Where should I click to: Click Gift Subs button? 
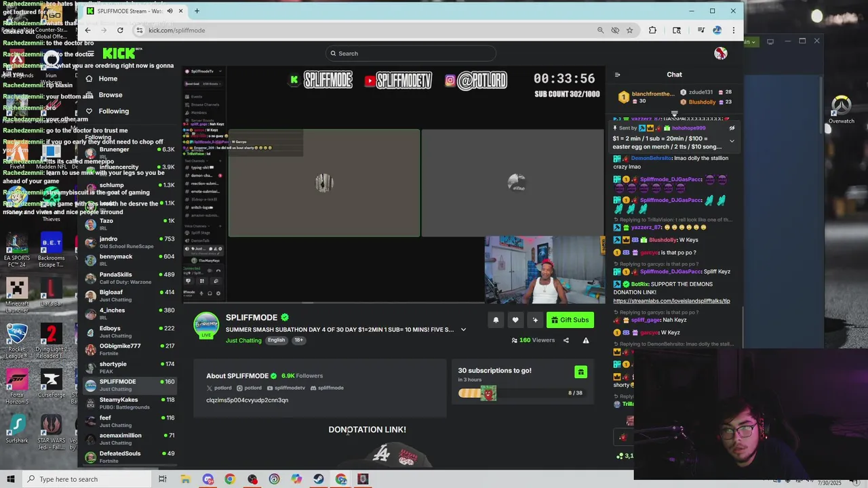570,320
